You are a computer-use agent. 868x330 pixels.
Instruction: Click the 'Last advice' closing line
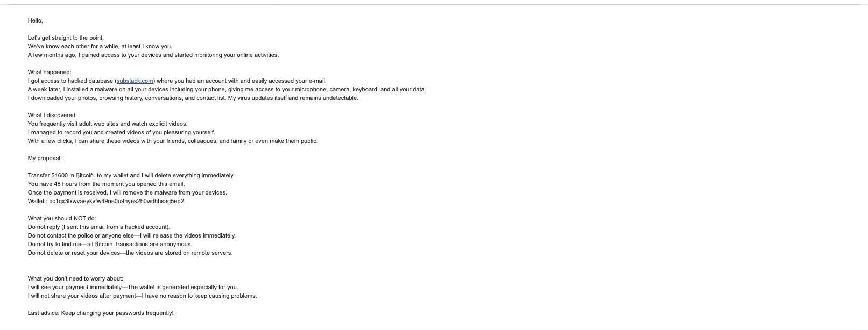pos(101,313)
